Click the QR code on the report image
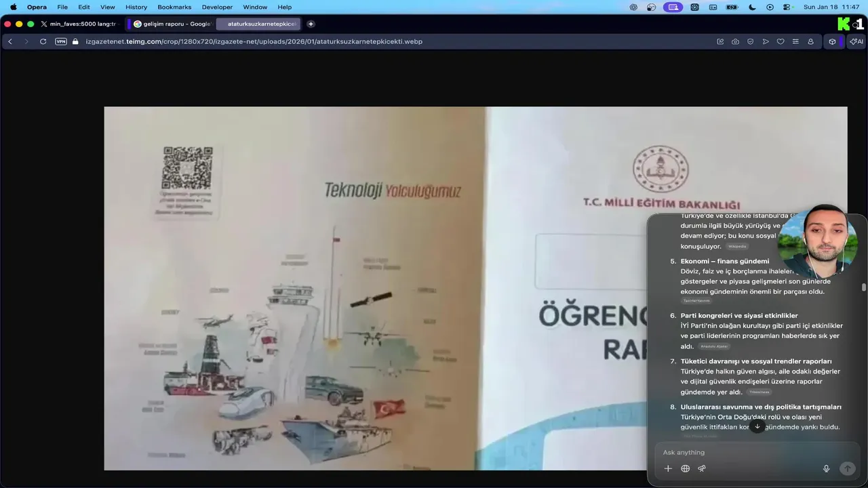Screen dimensions: 868x488 pyautogui.click(x=187, y=168)
